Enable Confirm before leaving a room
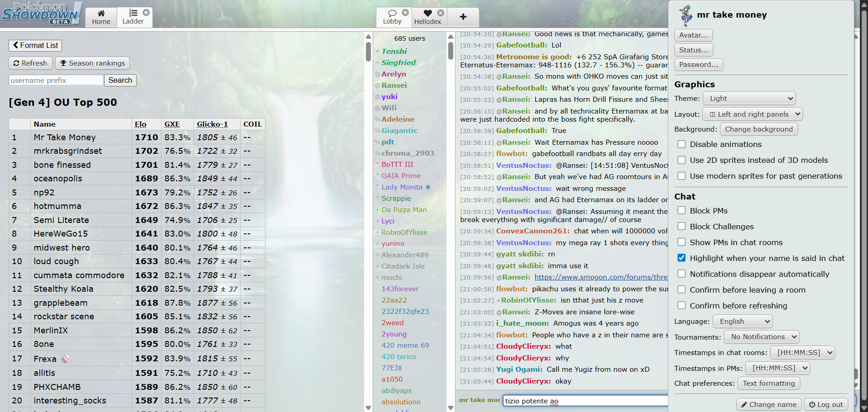This screenshot has height=412, width=868. pos(681,289)
